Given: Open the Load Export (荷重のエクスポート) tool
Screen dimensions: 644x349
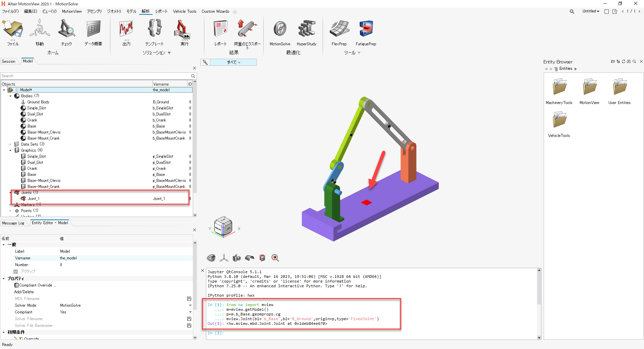Looking at the screenshot, I should pyautogui.click(x=247, y=29).
